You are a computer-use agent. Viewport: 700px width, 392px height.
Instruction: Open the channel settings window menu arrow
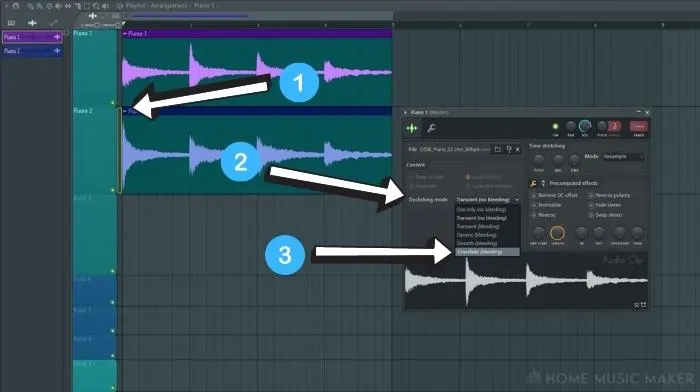pyautogui.click(x=405, y=113)
